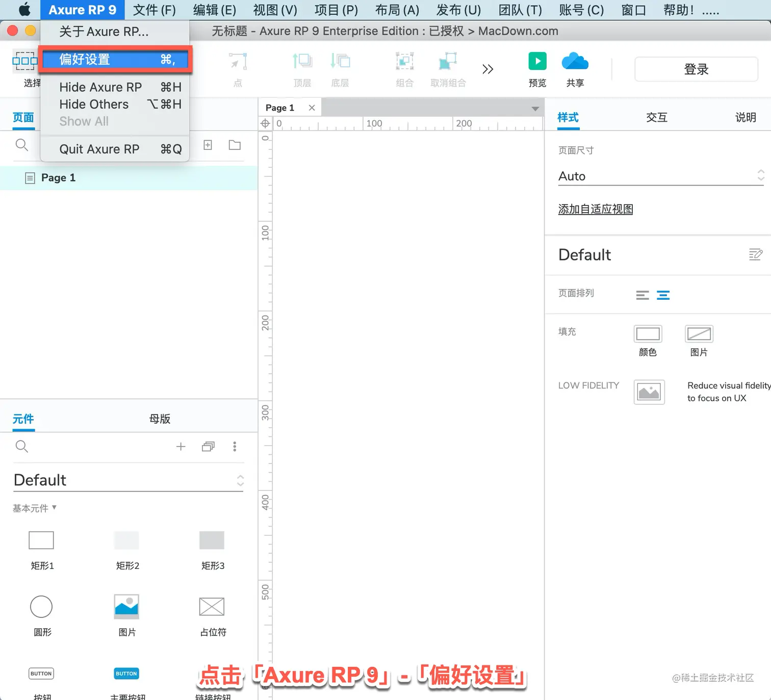This screenshot has height=700, width=771.
Task: Choose Hide Axure RP menu entry
Action: click(115, 87)
